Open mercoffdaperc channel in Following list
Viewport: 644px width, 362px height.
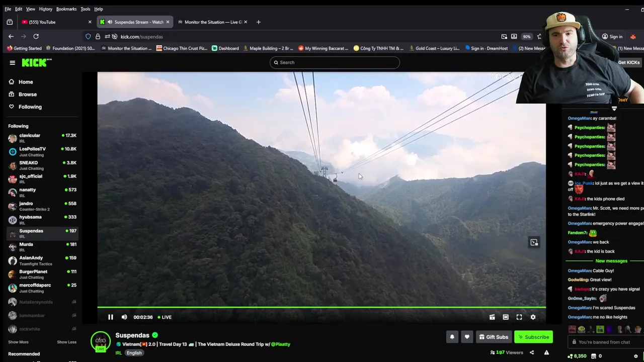point(42,288)
